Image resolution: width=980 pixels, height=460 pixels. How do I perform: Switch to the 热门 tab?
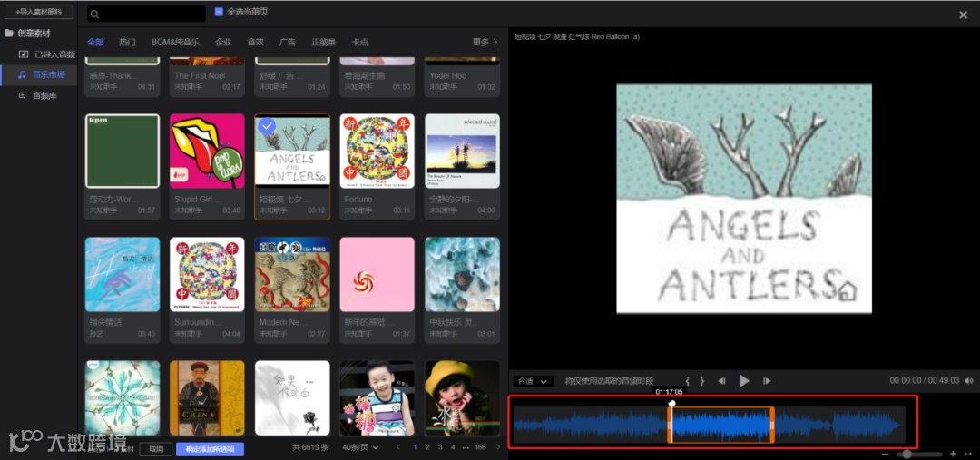(128, 42)
